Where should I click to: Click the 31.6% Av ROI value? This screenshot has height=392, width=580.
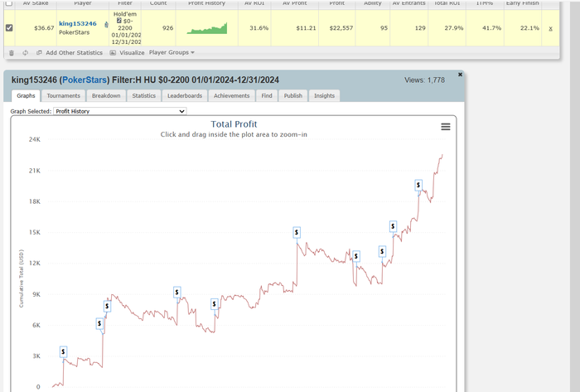[x=259, y=28]
